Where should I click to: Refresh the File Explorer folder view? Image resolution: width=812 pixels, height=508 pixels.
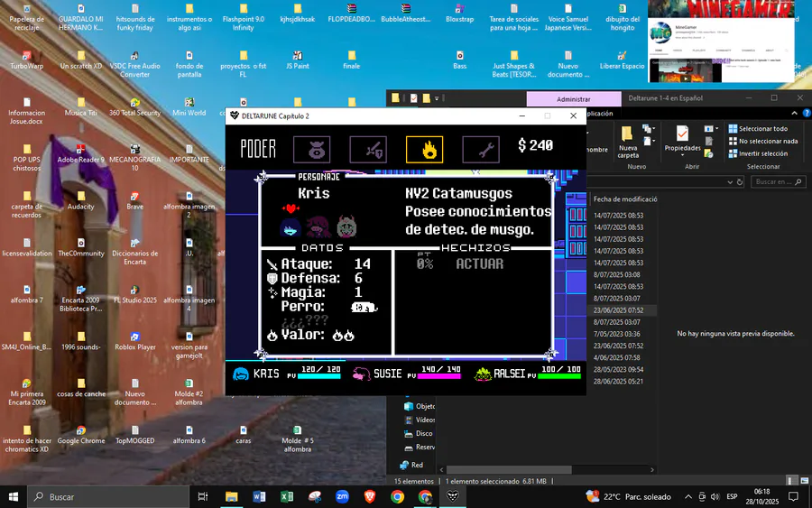(x=740, y=181)
